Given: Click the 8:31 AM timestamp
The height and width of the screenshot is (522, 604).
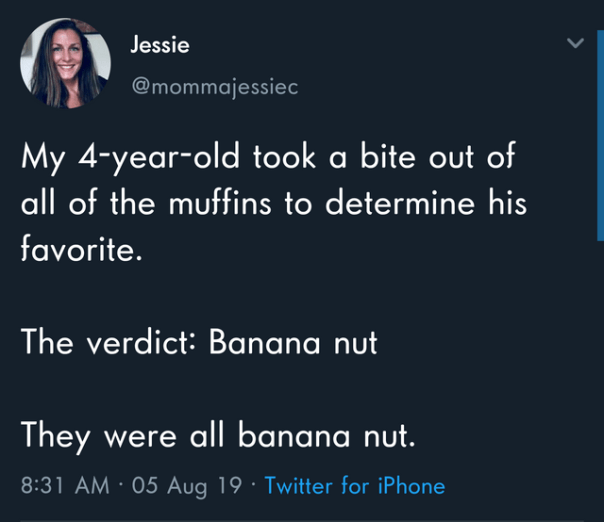Looking at the screenshot, I should click(x=66, y=486).
